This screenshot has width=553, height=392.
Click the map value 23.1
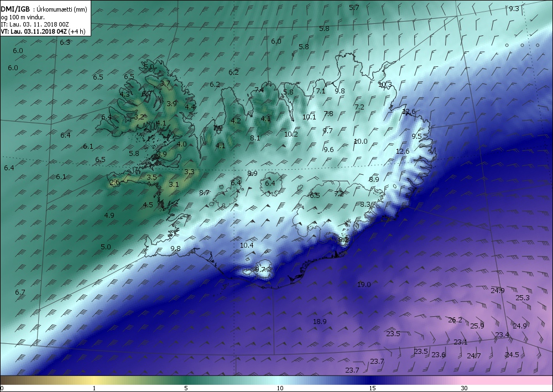coord(460,342)
